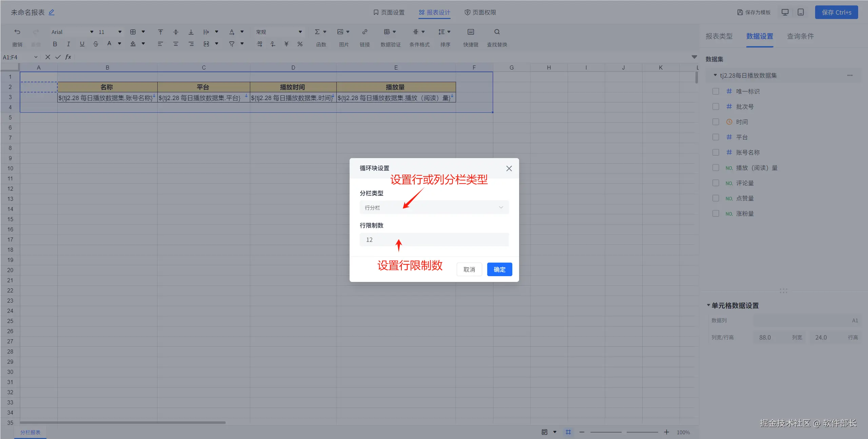Open the find and replace tool
The width and height of the screenshot is (868, 439).
(497, 32)
